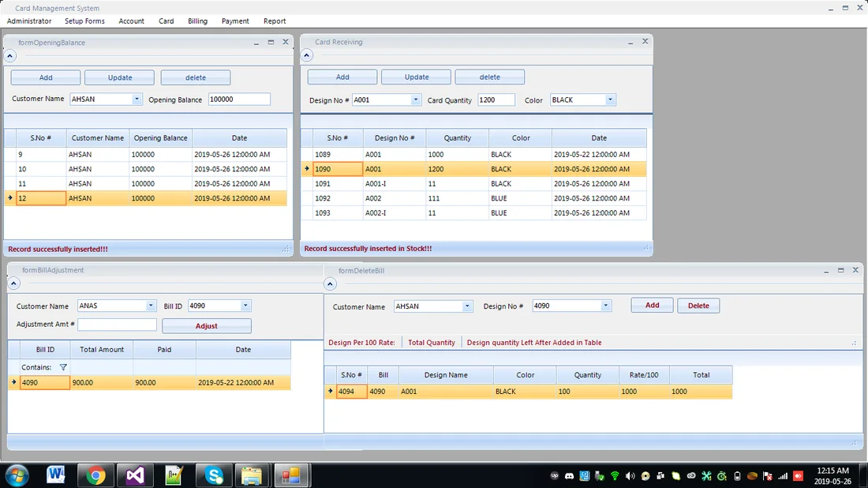Click the red AnyDesk tray icon
The image size is (868, 488).
[798, 476]
